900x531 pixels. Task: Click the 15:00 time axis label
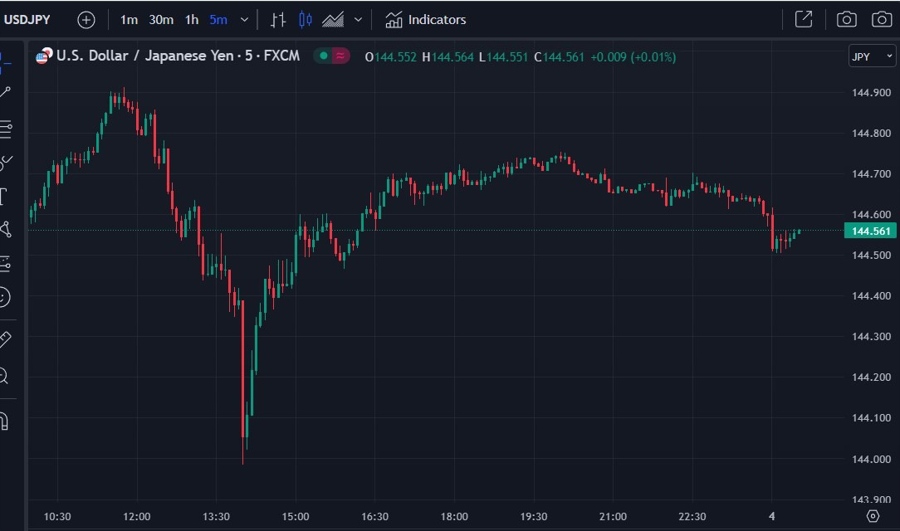click(295, 517)
